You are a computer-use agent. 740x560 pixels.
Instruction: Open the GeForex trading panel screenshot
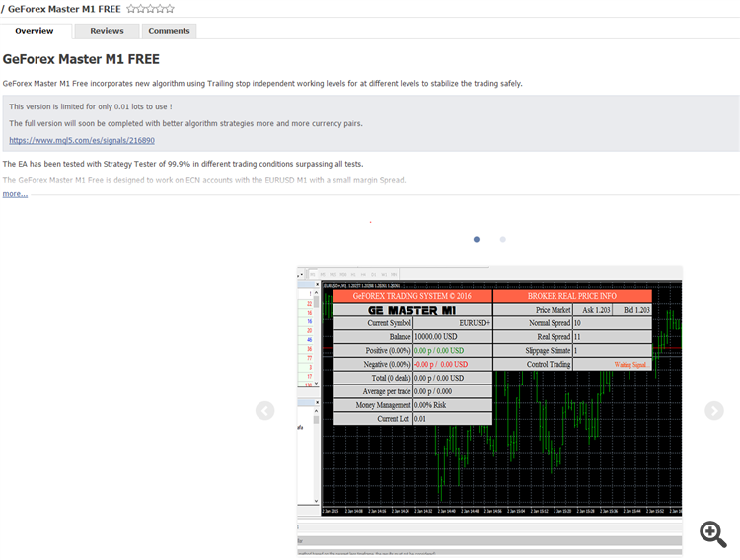[x=489, y=411]
